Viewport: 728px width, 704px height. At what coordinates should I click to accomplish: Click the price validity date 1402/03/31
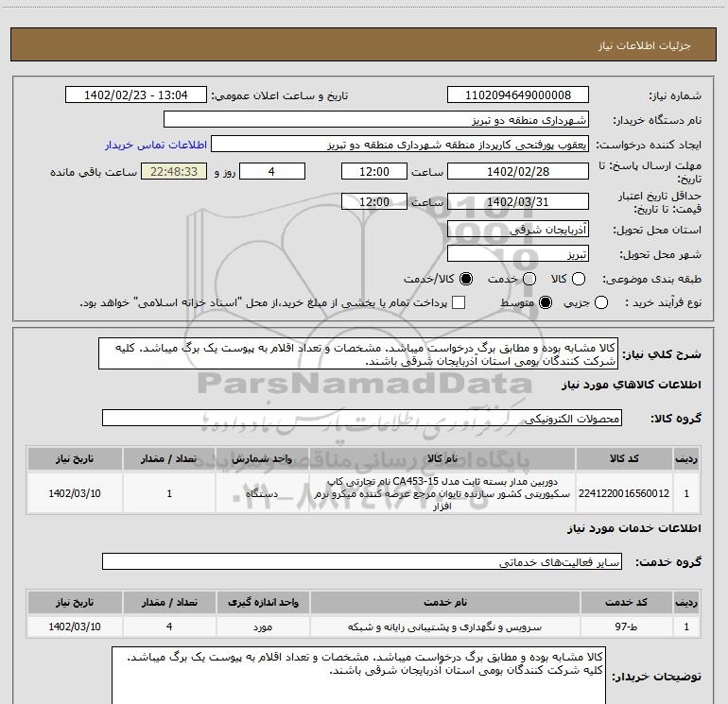518,201
